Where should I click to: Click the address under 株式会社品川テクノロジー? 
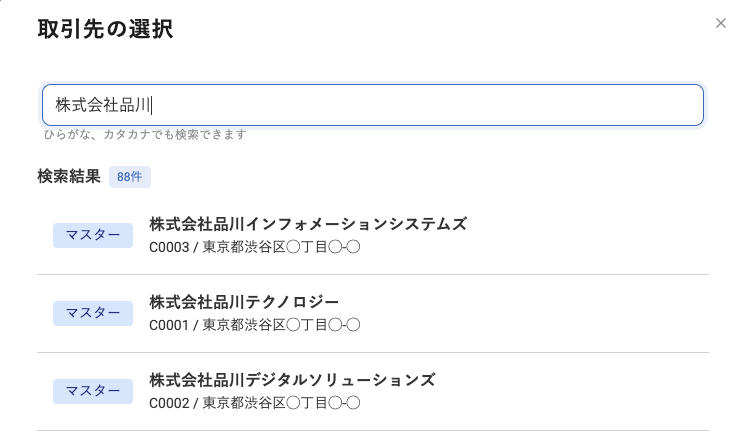[x=281, y=325]
